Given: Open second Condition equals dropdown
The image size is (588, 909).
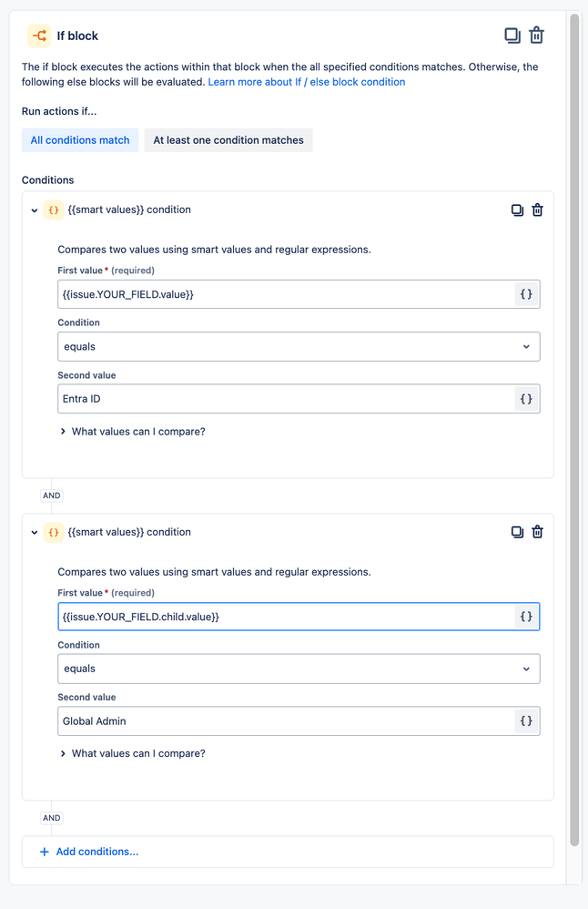Looking at the screenshot, I should [299, 669].
